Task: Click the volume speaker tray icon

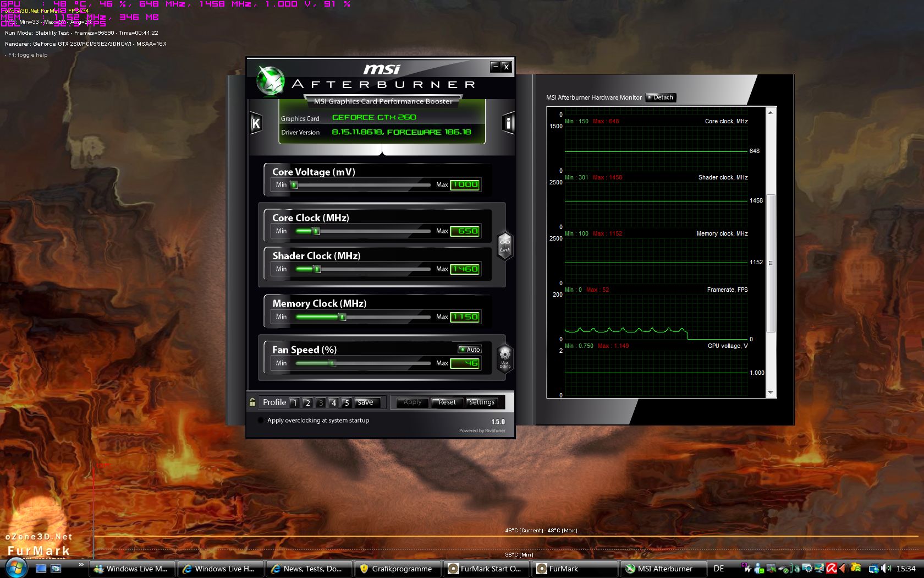Action: tap(886, 568)
